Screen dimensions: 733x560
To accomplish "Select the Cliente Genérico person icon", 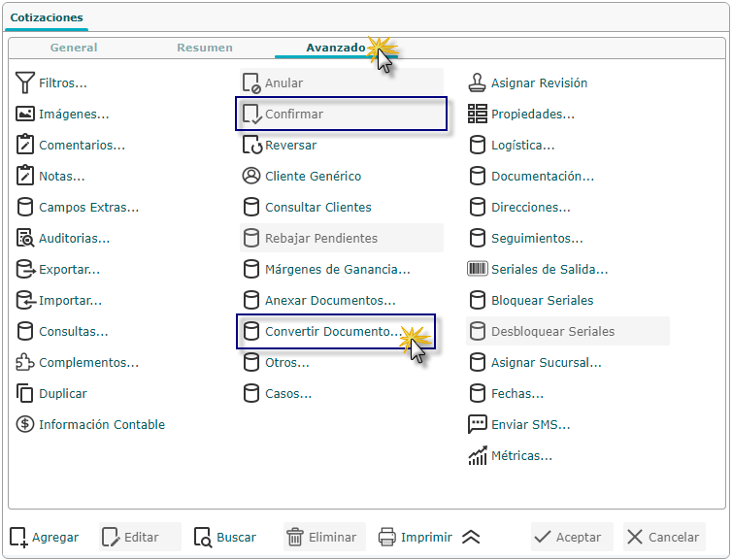I will click(251, 176).
